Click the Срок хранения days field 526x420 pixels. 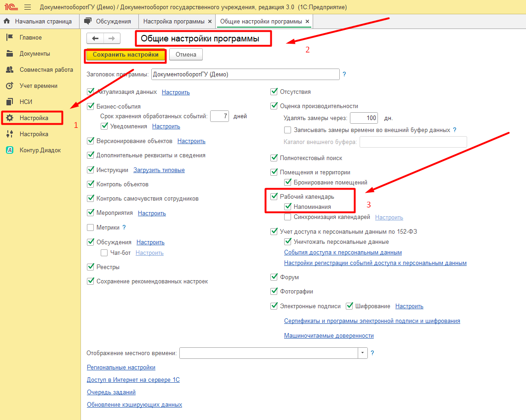pos(219,116)
